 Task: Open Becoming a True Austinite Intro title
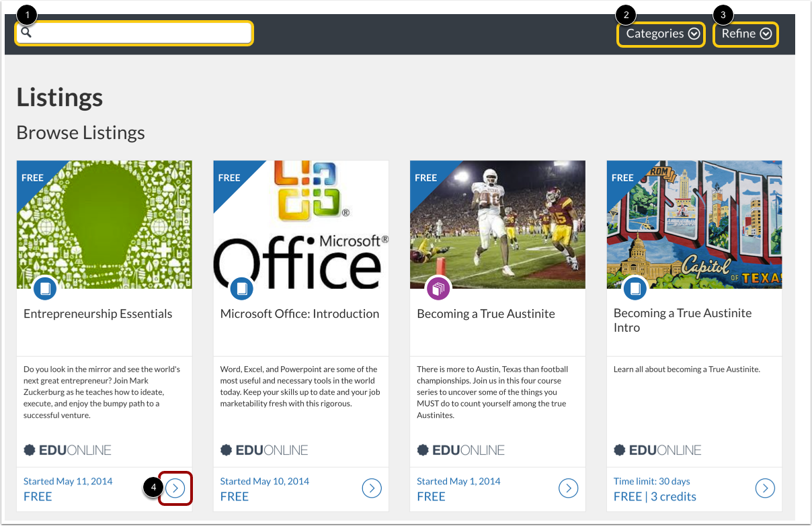click(x=682, y=320)
